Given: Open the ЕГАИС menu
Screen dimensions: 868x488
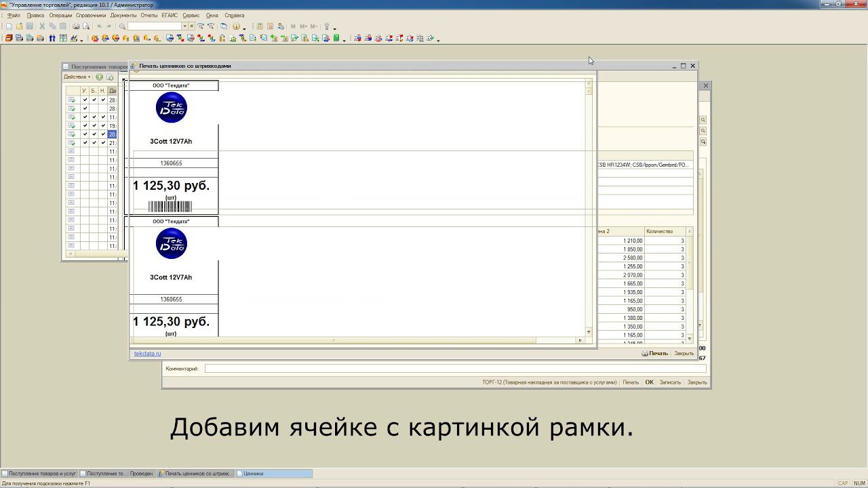Looking at the screenshot, I should click(170, 15).
